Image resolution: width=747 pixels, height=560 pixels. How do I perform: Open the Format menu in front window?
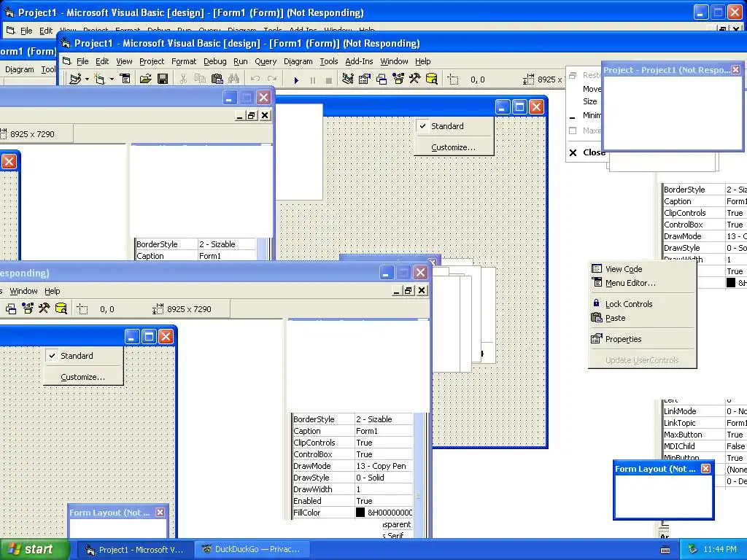pyautogui.click(x=184, y=61)
